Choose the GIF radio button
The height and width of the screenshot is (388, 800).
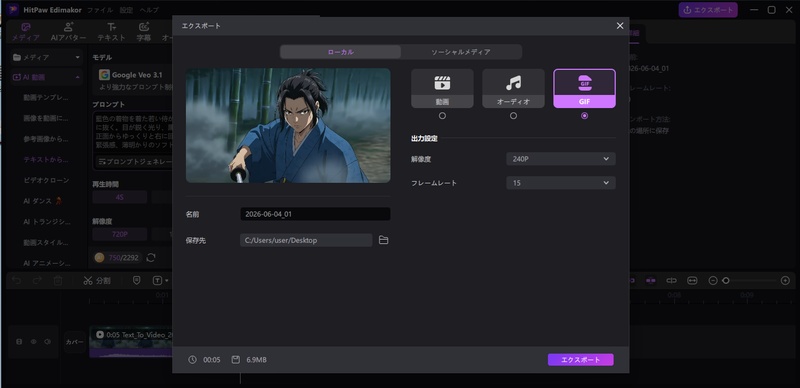click(584, 116)
